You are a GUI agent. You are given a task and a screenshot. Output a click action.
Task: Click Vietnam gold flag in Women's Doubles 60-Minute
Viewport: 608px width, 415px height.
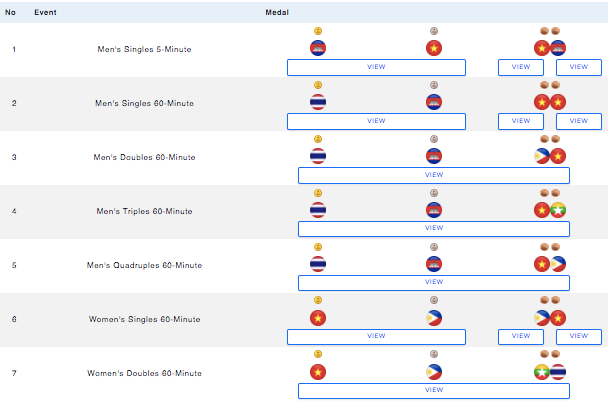[x=318, y=372]
